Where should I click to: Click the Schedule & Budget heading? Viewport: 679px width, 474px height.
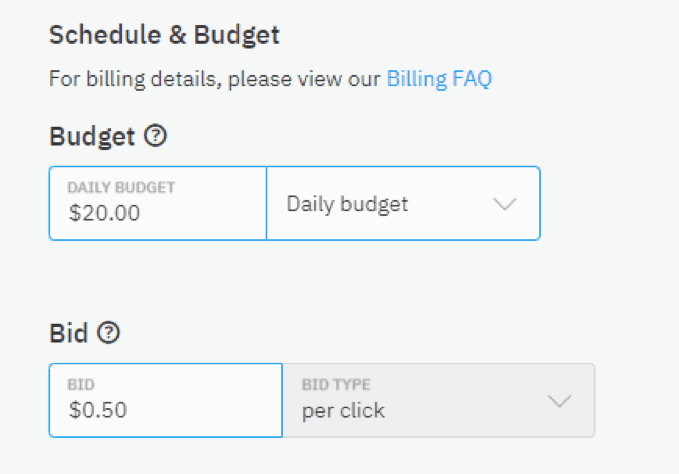click(x=165, y=35)
